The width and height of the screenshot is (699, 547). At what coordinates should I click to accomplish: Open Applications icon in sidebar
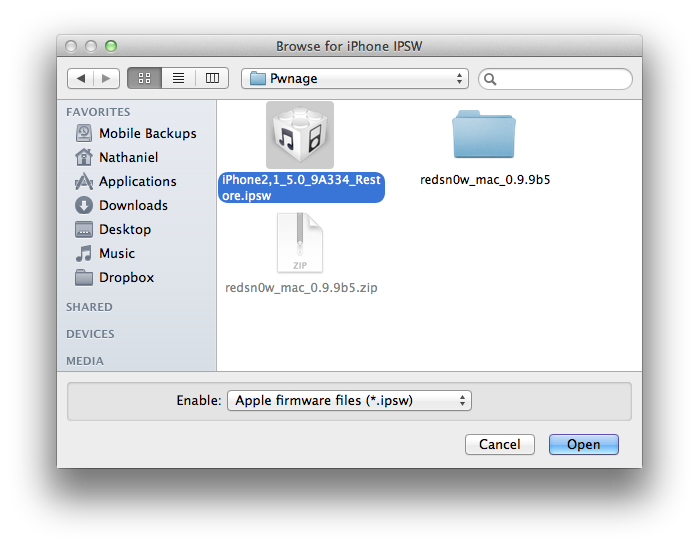coord(84,181)
